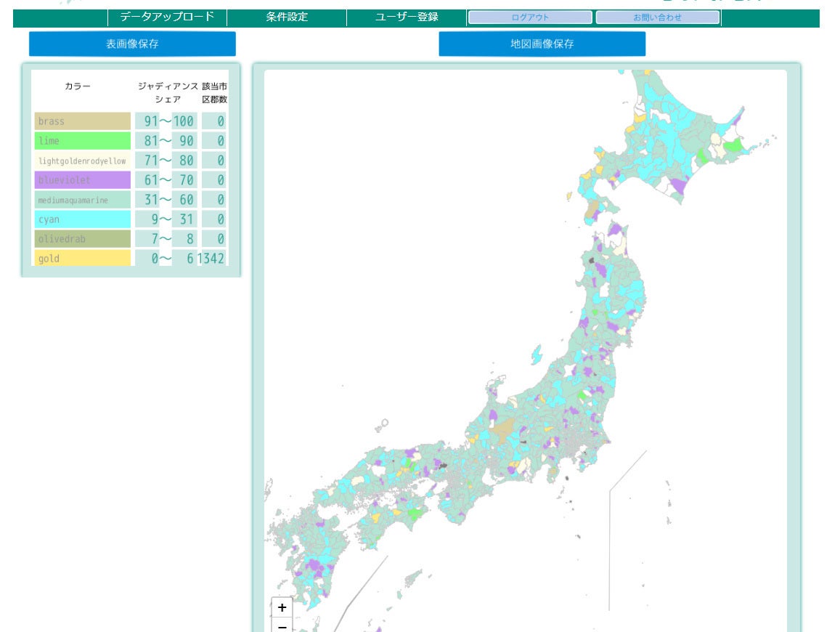Click the upper bound 100 in brass row

[184, 121]
